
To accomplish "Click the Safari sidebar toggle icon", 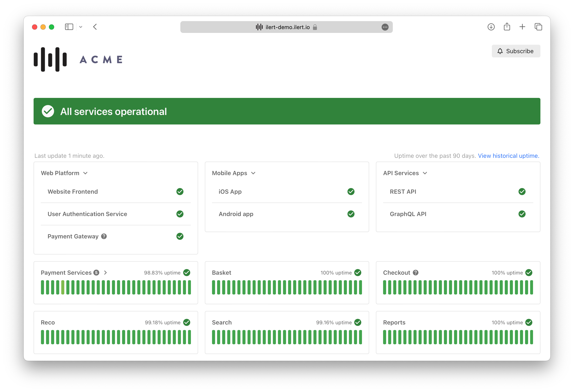I will coord(69,27).
